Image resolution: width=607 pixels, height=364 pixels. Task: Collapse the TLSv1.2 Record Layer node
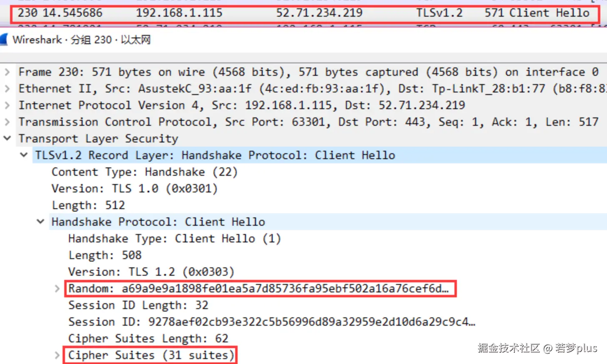click(x=24, y=155)
